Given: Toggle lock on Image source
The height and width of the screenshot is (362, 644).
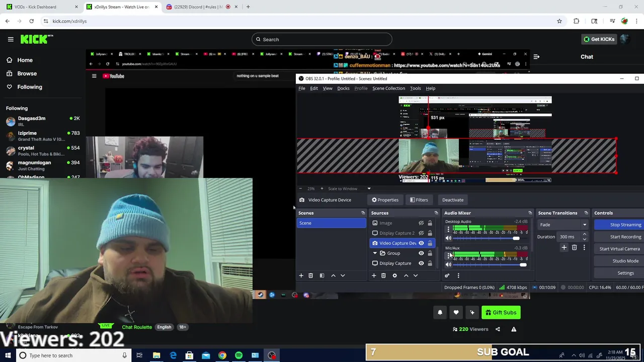Looking at the screenshot, I should pyautogui.click(x=430, y=223).
